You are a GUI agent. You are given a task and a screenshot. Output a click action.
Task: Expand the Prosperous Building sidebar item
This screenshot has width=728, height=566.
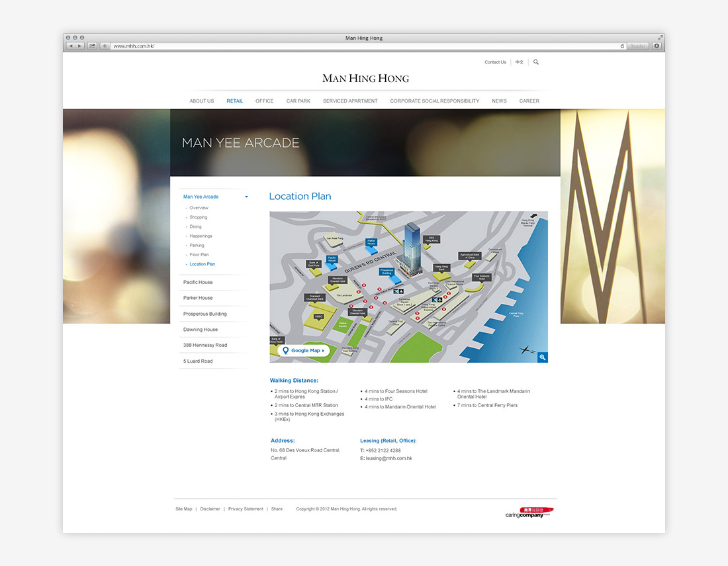[x=205, y=314]
